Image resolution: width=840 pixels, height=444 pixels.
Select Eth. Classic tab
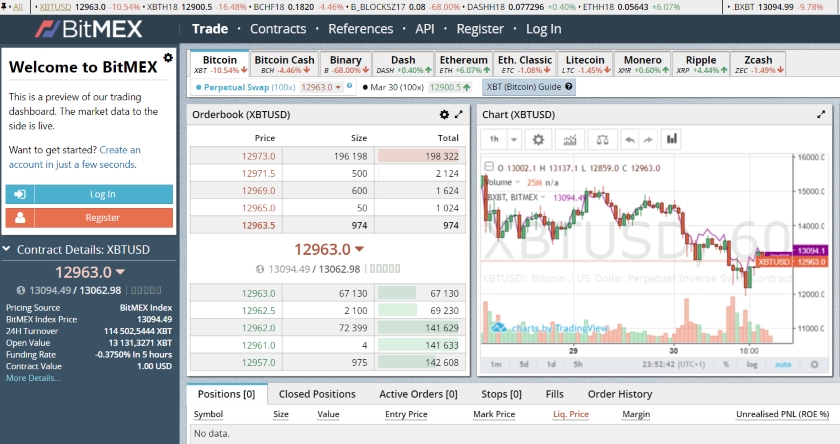coord(524,64)
